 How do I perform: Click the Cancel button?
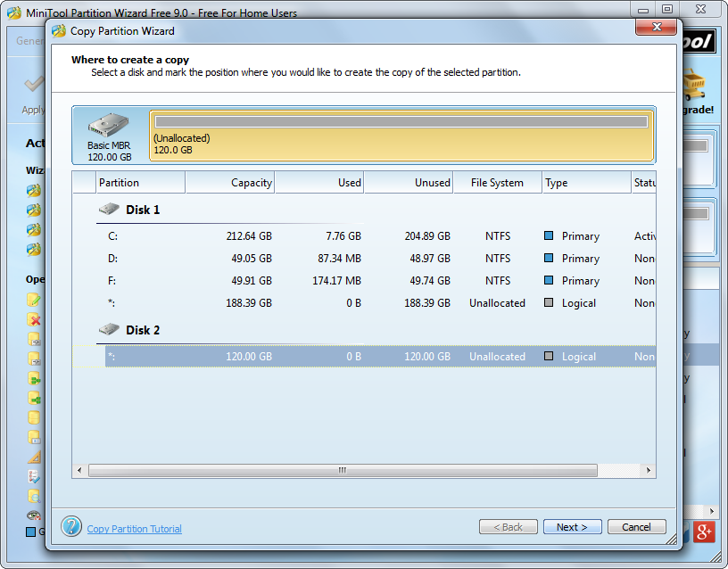click(636, 527)
